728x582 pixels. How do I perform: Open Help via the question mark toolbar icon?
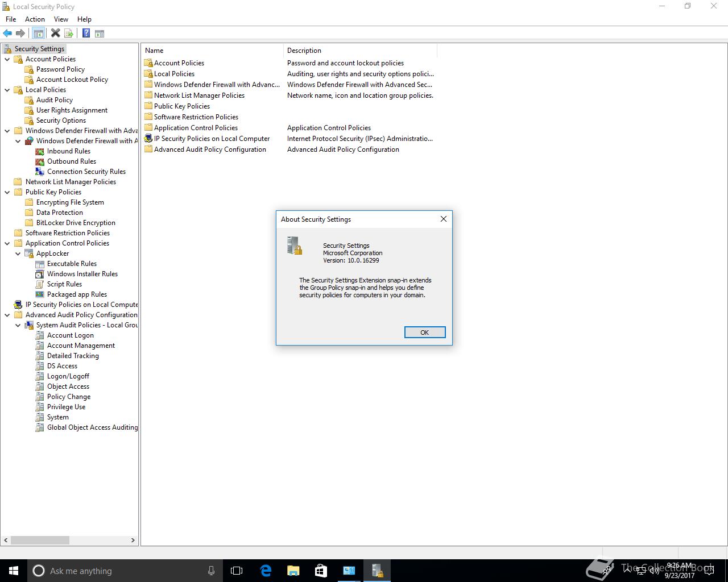pos(86,34)
